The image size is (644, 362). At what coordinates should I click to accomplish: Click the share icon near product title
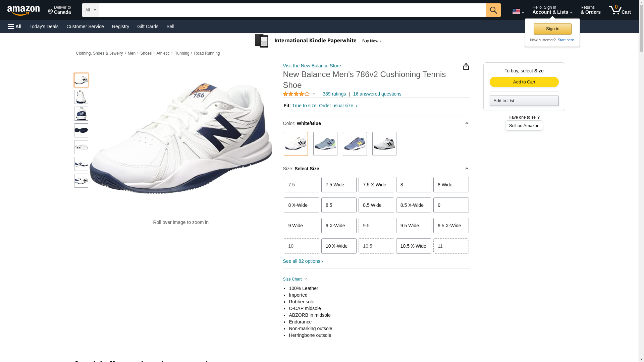tap(466, 67)
